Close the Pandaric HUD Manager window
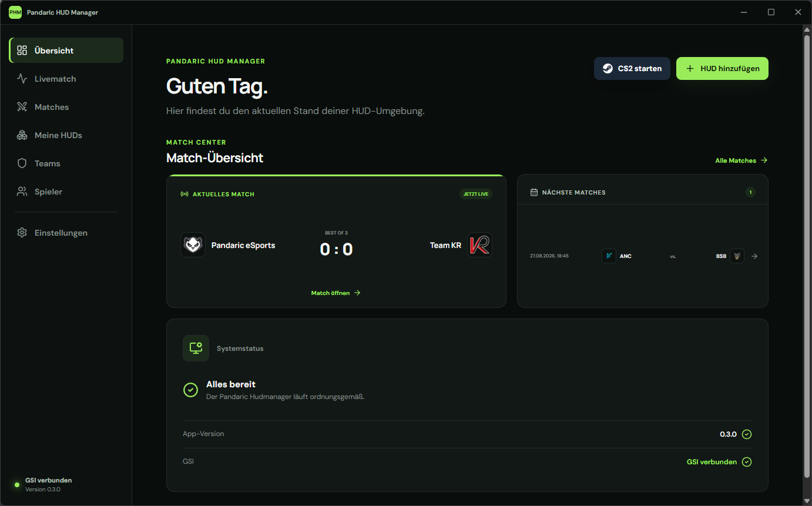Viewport: 812px width, 506px height. pyautogui.click(x=798, y=12)
